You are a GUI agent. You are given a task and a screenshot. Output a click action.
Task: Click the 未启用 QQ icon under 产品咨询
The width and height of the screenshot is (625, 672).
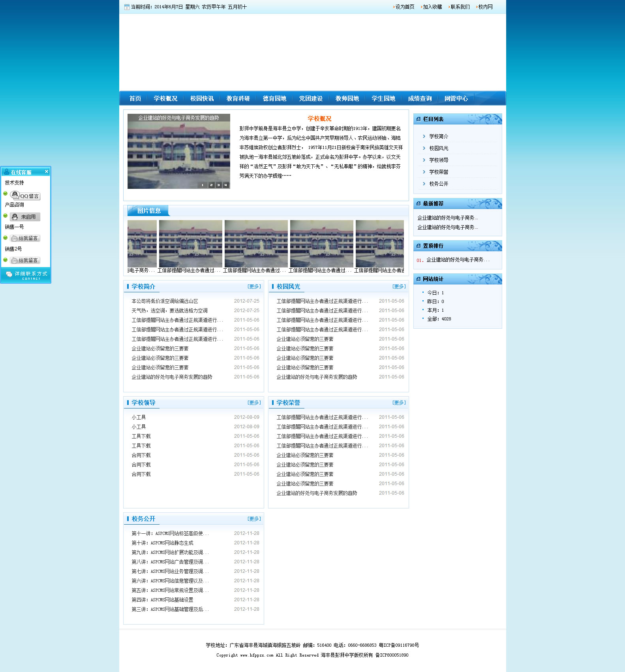point(25,217)
